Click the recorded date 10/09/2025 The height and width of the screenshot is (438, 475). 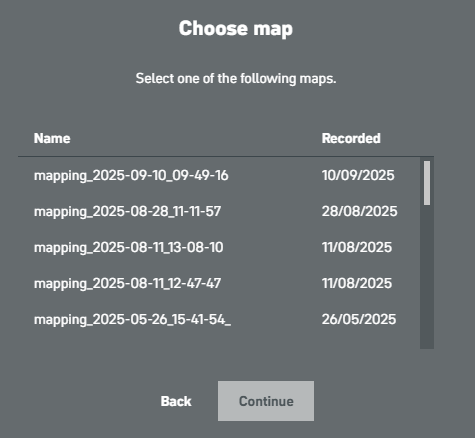[x=358, y=175]
